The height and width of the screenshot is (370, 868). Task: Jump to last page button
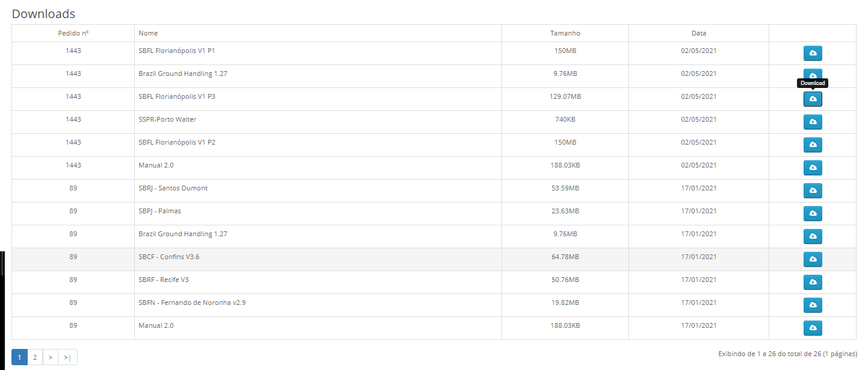pyautogui.click(x=67, y=357)
